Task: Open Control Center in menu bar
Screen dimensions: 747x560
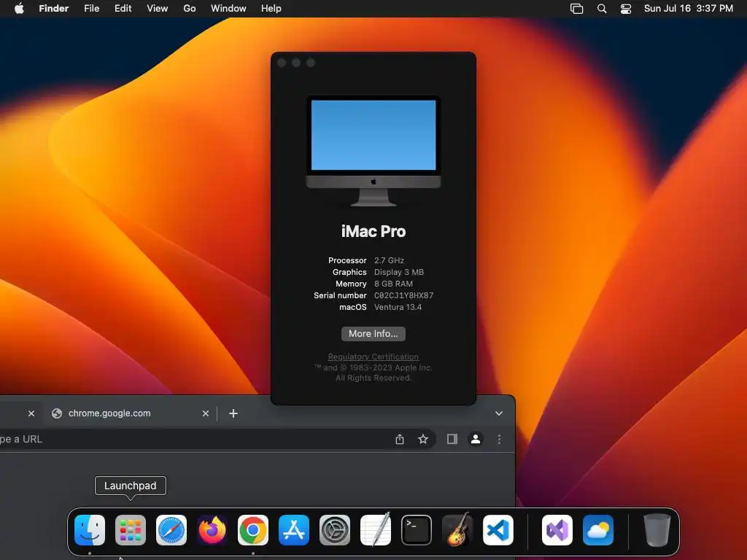Action: click(x=625, y=9)
